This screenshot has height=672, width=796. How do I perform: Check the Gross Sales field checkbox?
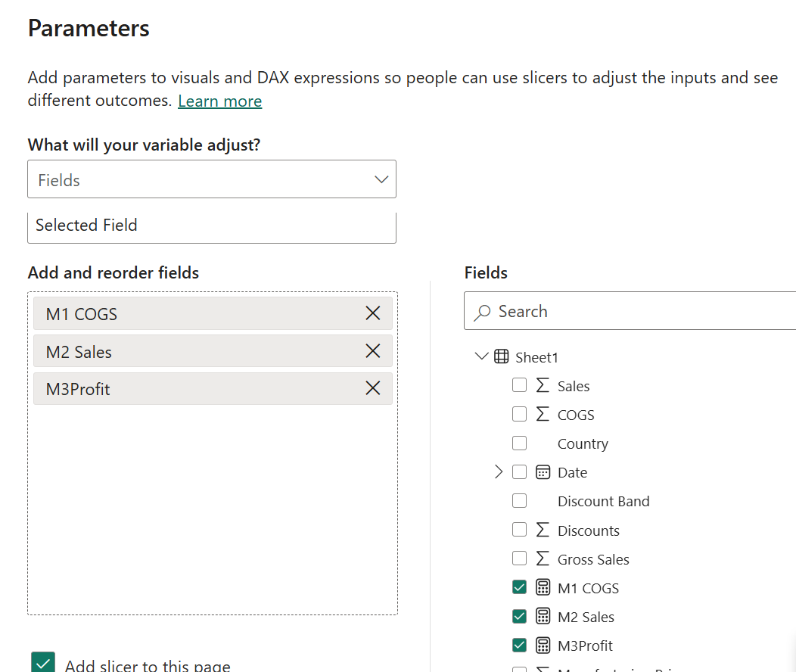pyautogui.click(x=519, y=558)
